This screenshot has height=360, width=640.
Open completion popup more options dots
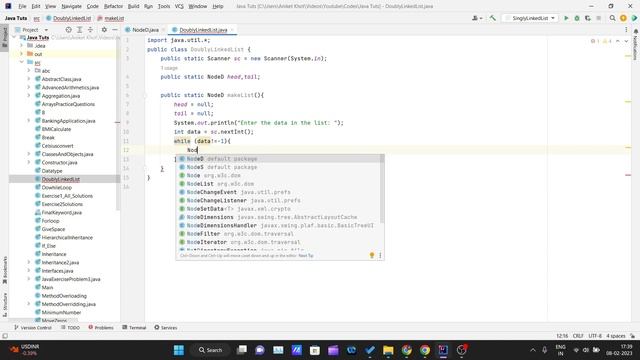380,255
